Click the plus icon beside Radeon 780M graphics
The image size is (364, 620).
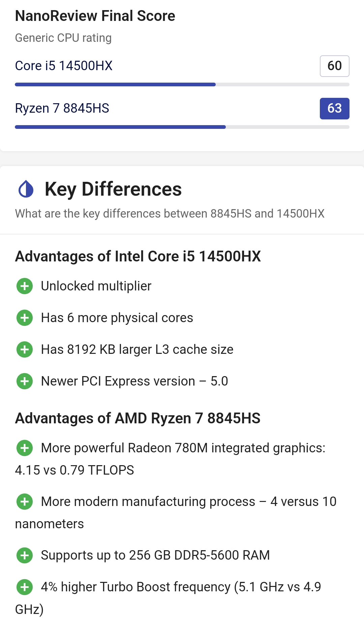coord(25,448)
